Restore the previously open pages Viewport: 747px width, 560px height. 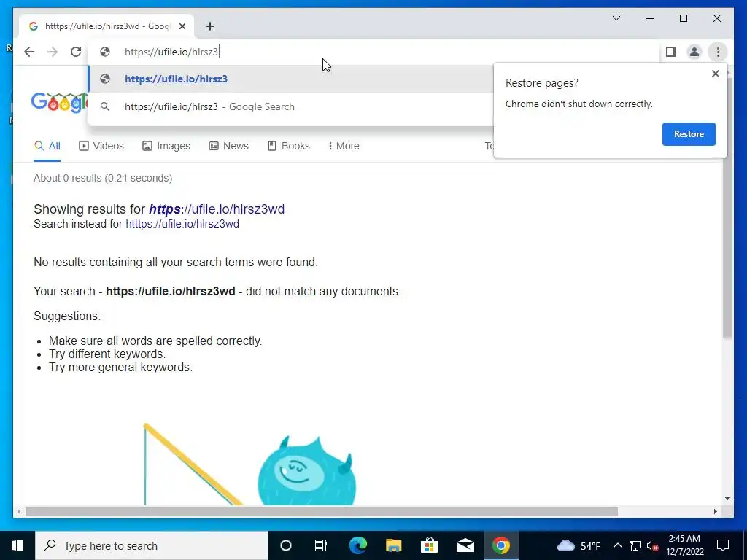click(x=689, y=134)
